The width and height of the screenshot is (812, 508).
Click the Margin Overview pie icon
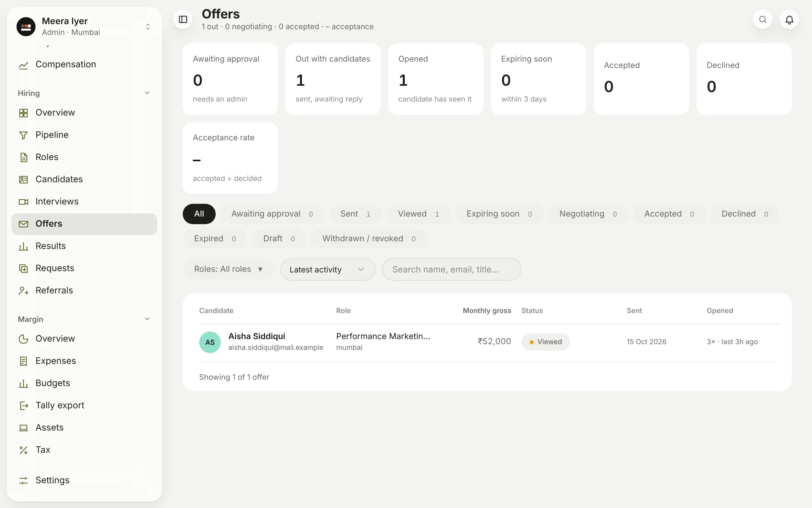(23, 339)
